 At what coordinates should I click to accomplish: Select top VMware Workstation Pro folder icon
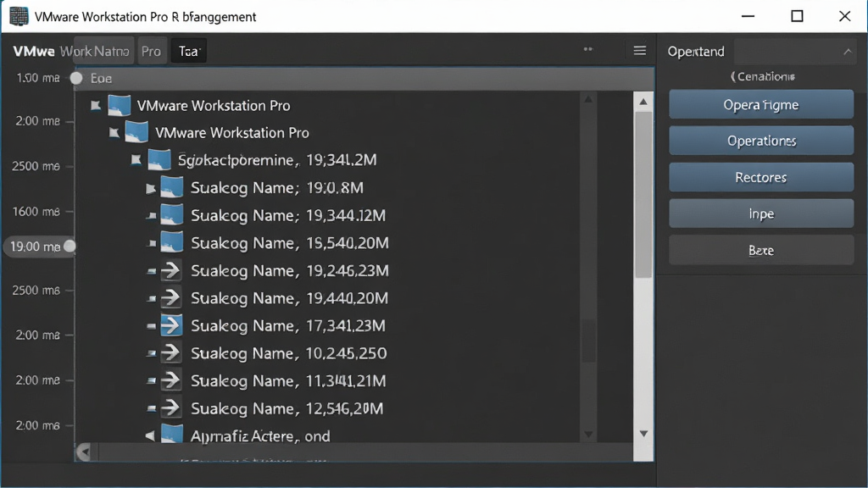119,105
